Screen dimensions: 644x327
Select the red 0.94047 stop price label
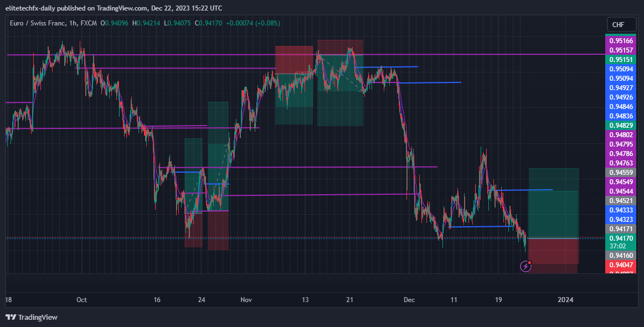click(621, 264)
